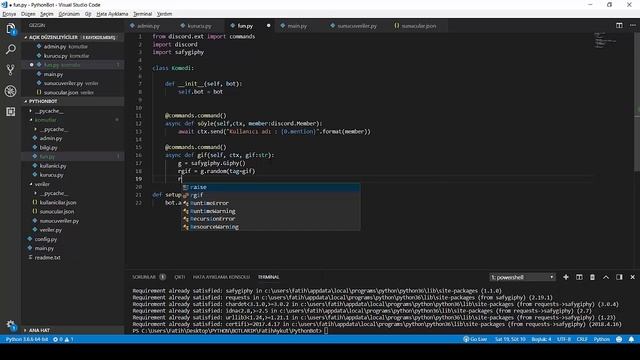
Task: Open sunucular.json in open editors list
Action: (73, 93)
